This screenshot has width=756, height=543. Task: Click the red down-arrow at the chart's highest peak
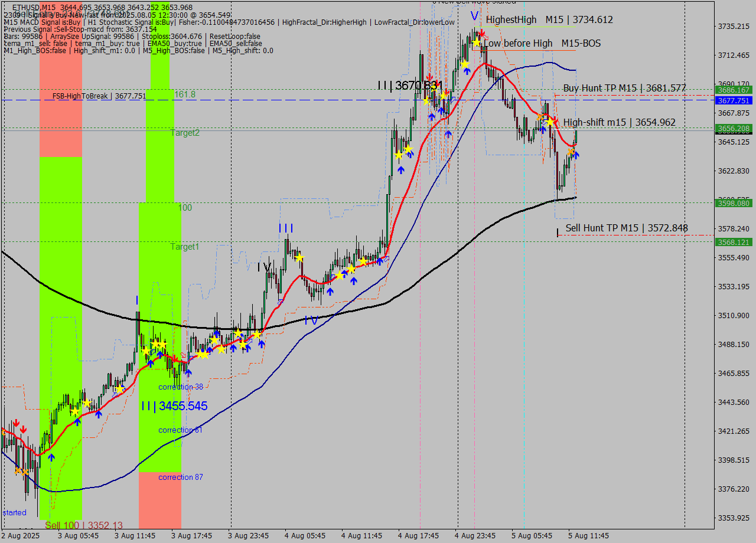click(x=482, y=33)
